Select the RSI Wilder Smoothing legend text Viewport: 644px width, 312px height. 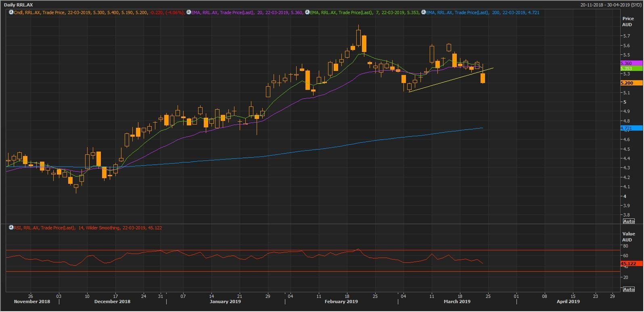[x=88, y=228]
